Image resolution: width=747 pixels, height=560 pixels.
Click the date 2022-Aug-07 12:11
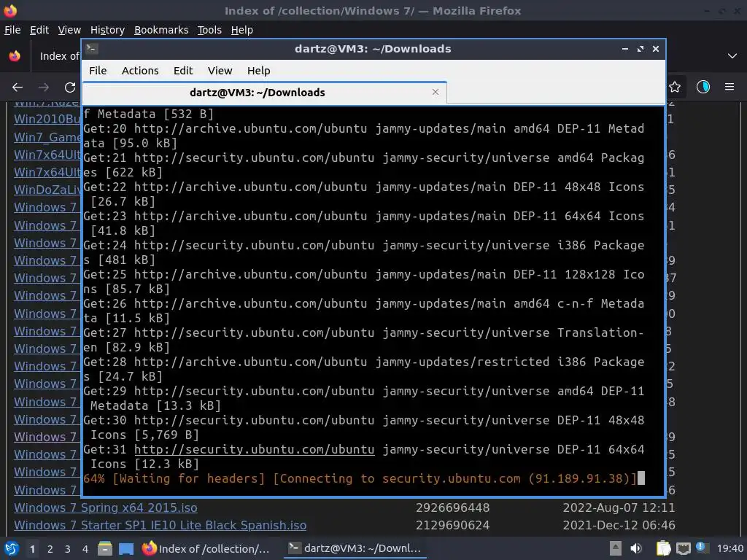click(619, 507)
